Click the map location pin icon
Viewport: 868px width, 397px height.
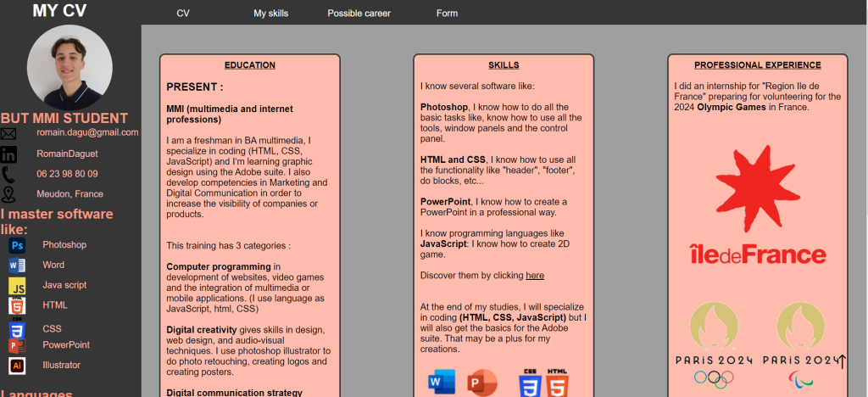[x=8, y=194]
